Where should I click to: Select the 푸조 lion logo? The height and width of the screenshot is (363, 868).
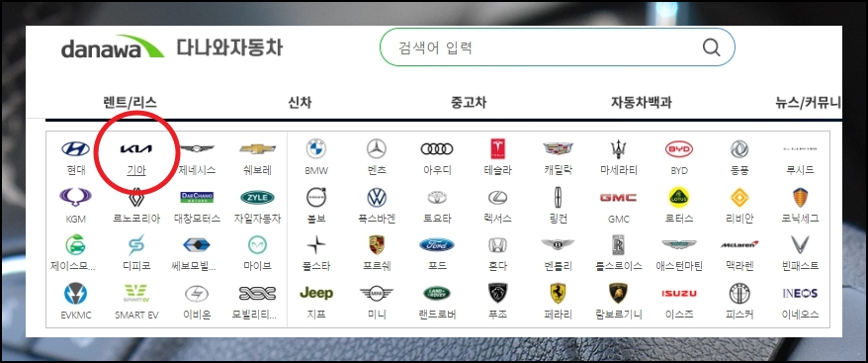(x=497, y=293)
